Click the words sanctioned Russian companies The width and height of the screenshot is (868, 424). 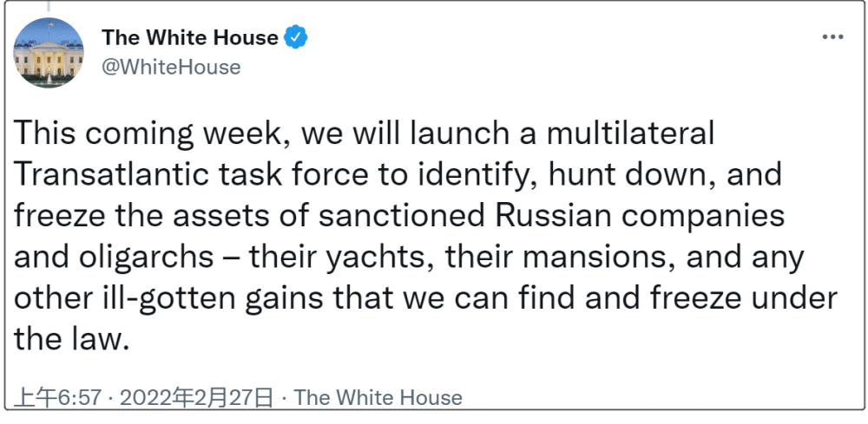coord(551,216)
